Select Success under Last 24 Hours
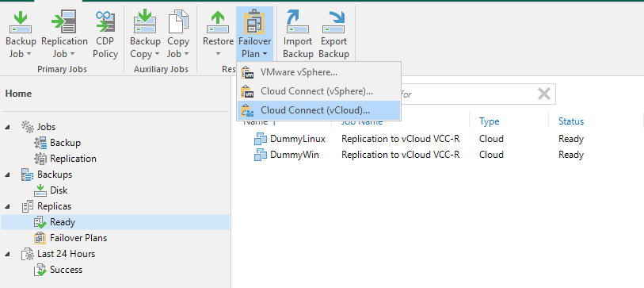The height and width of the screenshot is (288, 644). [x=66, y=270]
